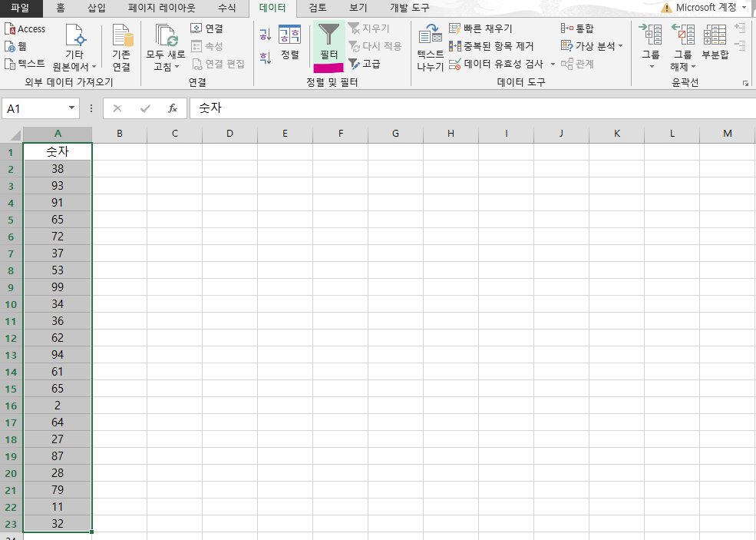The height and width of the screenshot is (540, 756).
Task: Click the cell with value 2
Action: (x=58, y=406)
